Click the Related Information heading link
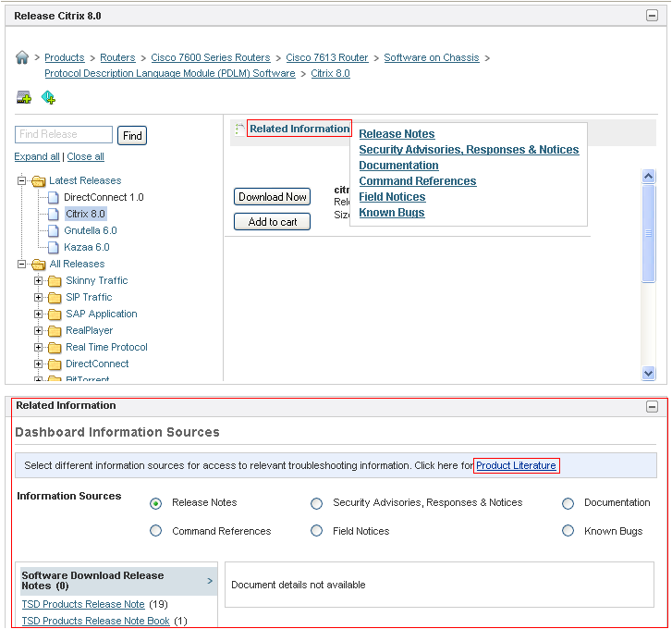 [x=299, y=129]
